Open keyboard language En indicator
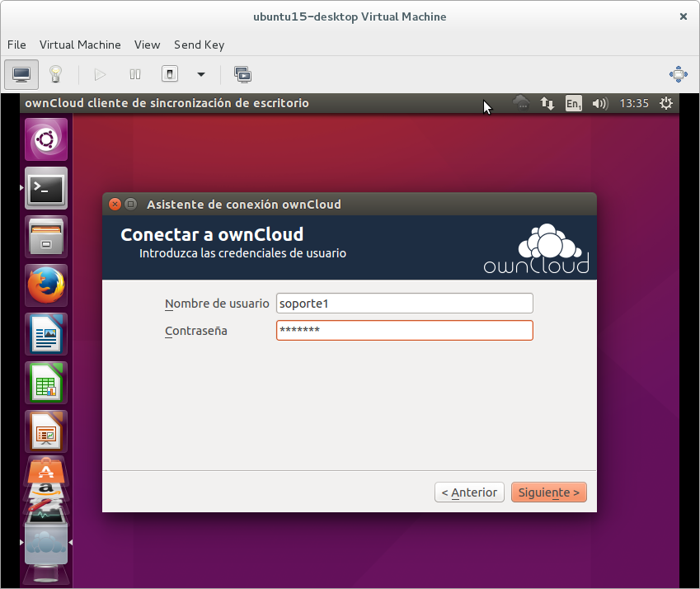The image size is (700, 589). [574, 103]
